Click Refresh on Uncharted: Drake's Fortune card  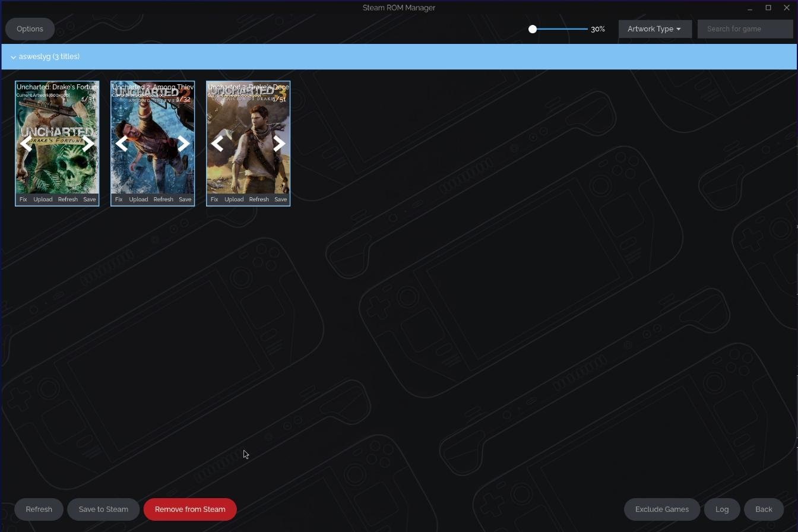(68, 199)
